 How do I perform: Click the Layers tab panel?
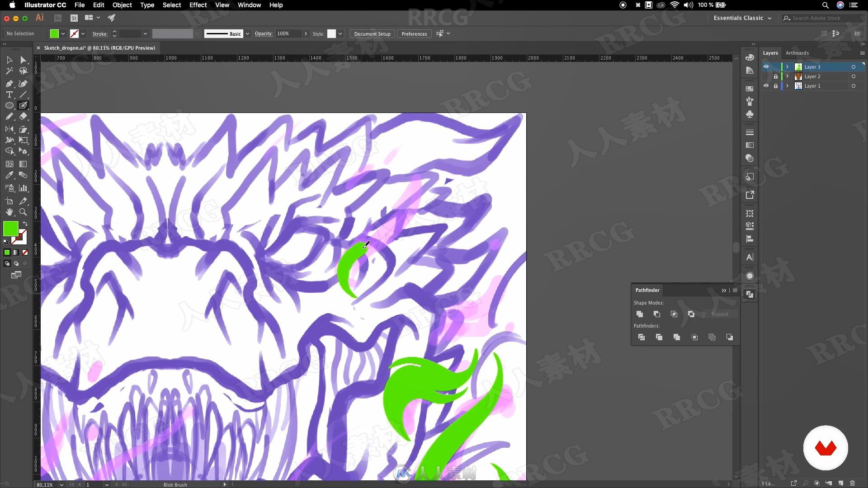(771, 52)
